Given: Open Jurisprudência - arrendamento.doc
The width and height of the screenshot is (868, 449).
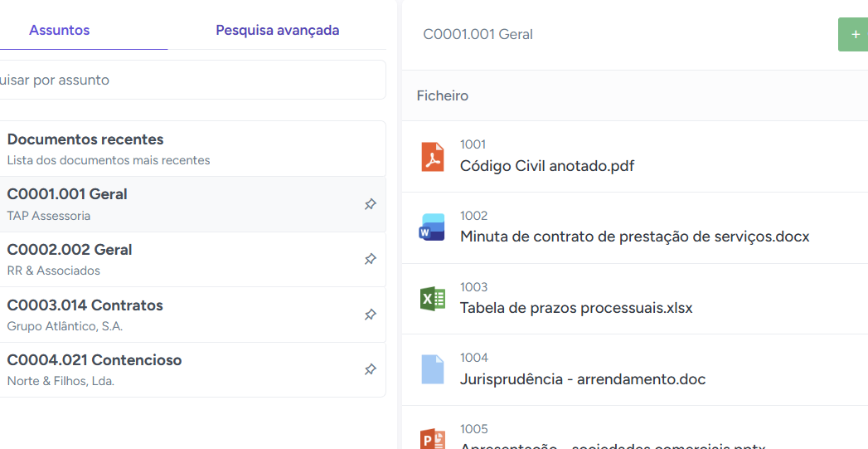Looking at the screenshot, I should coord(583,379).
